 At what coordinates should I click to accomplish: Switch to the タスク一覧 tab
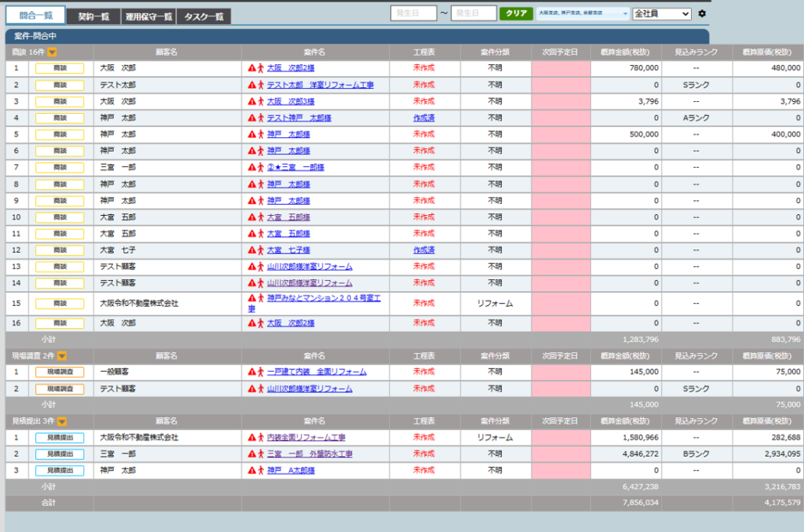pyautogui.click(x=203, y=16)
